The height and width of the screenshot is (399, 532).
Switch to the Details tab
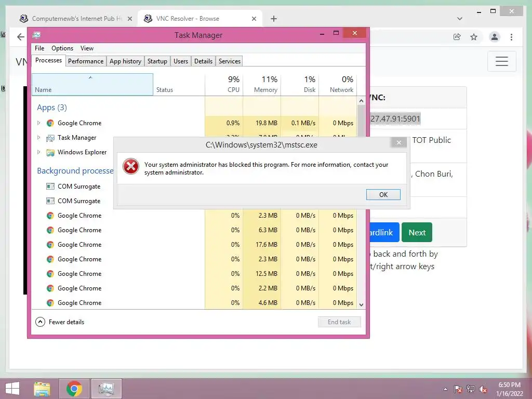(x=203, y=61)
